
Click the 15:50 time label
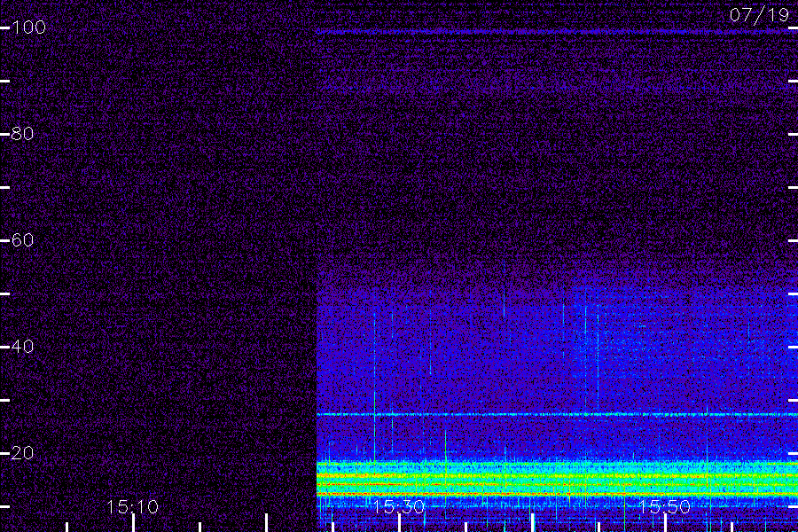pyautogui.click(x=664, y=507)
